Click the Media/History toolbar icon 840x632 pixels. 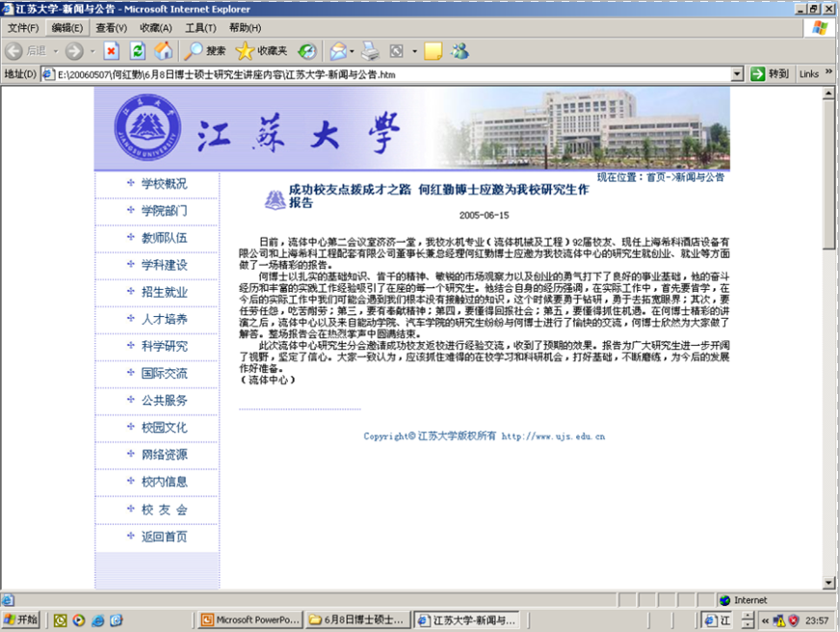pos(306,50)
